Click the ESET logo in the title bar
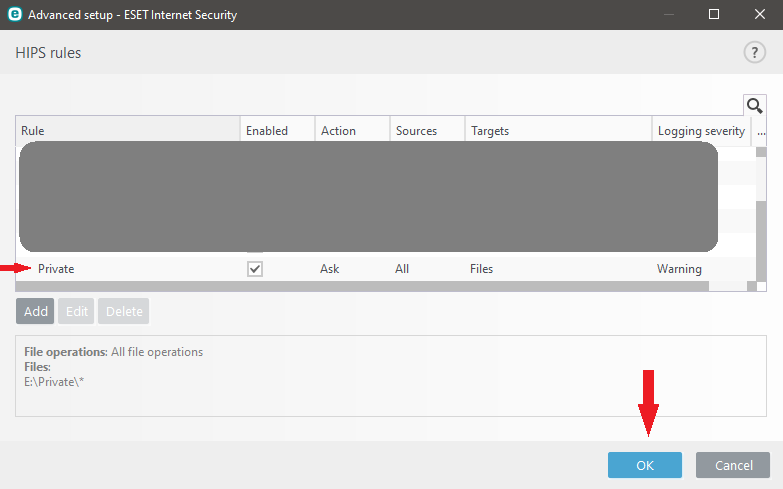This screenshot has width=783, height=489. pyautogui.click(x=14, y=15)
